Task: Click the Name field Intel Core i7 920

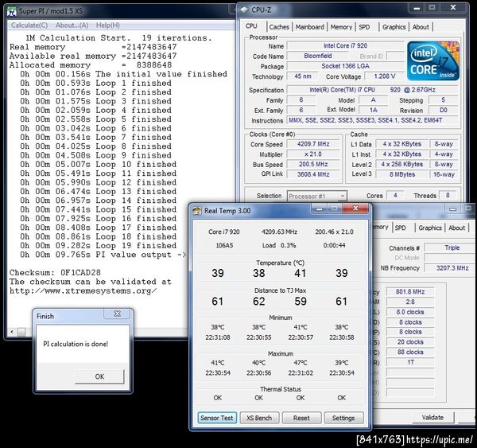Action: (x=345, y=45)
